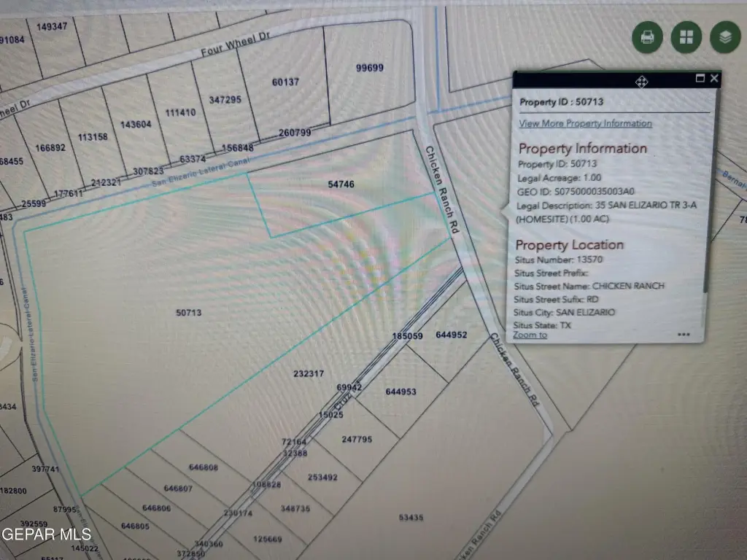The width and height of the screenshot is (747, 560).
Task: Select parcel 99699 on the map
Action: (370, 68)
